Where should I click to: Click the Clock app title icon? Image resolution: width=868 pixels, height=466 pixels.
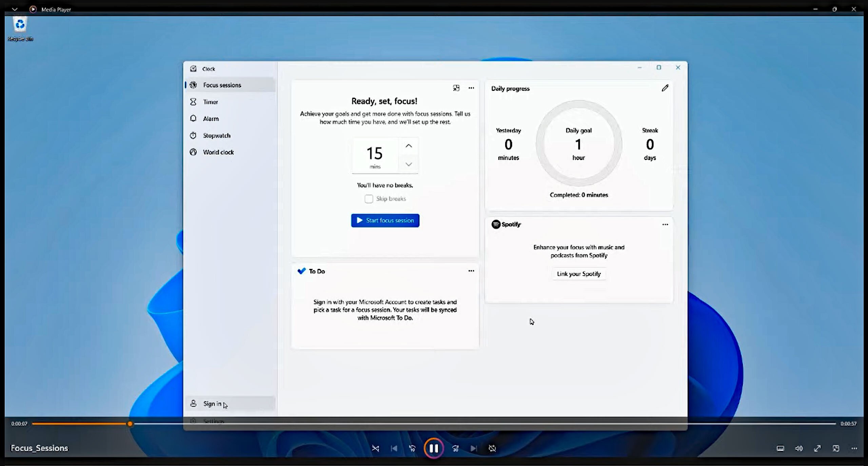[193, 69]
